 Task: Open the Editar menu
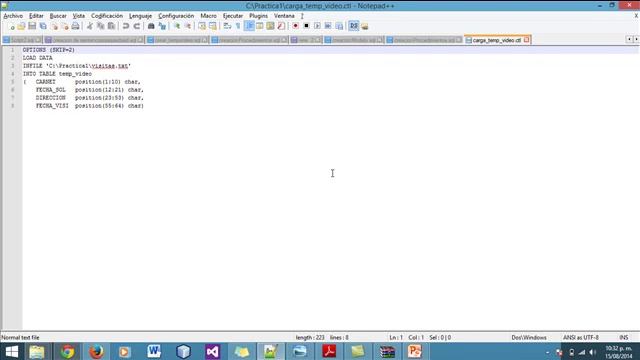36,16
